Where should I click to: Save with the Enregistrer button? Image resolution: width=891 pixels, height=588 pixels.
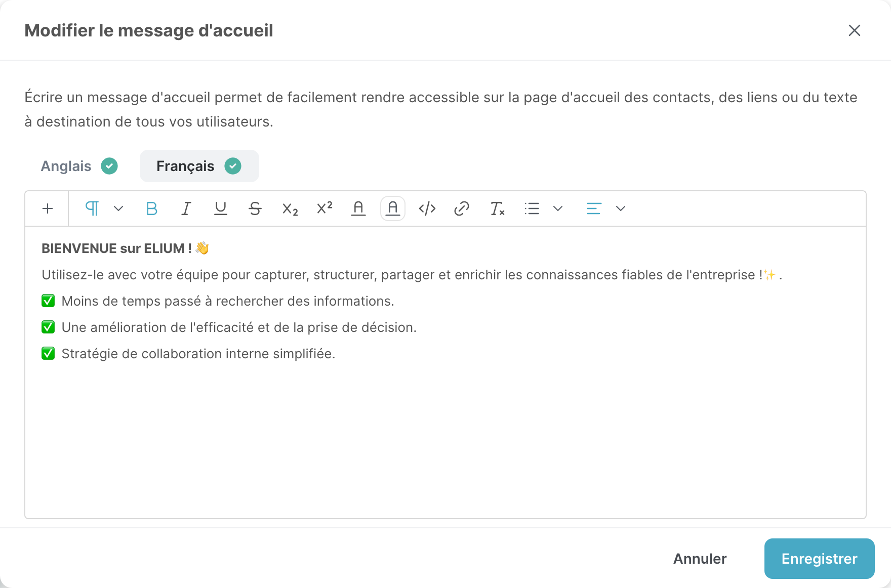820,559
